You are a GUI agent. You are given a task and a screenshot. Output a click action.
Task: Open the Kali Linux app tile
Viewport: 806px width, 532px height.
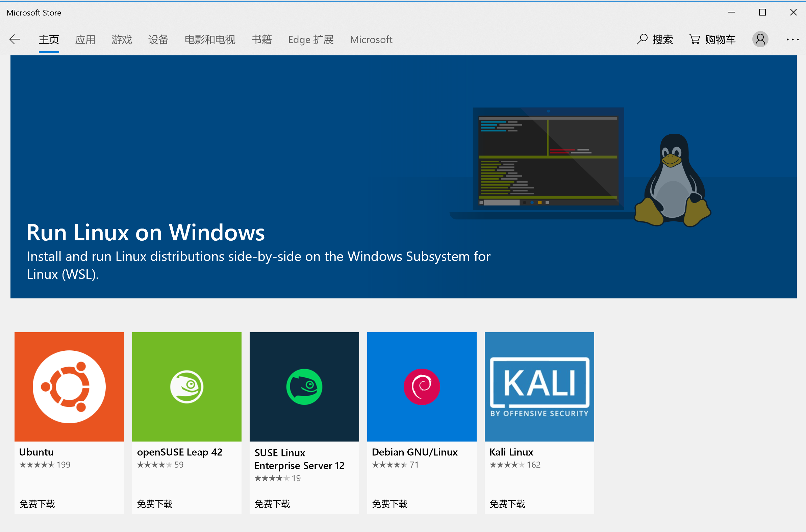(x=539, y=387)
